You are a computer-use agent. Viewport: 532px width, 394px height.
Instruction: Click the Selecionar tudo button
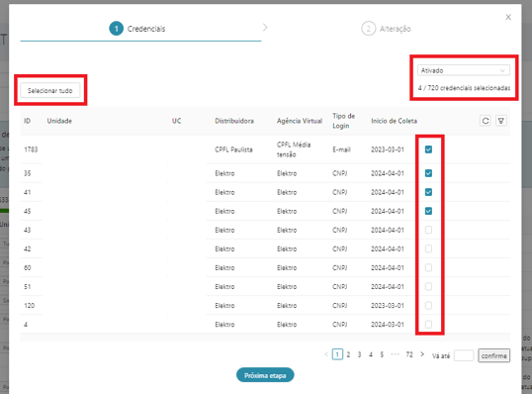coord(49,91)
